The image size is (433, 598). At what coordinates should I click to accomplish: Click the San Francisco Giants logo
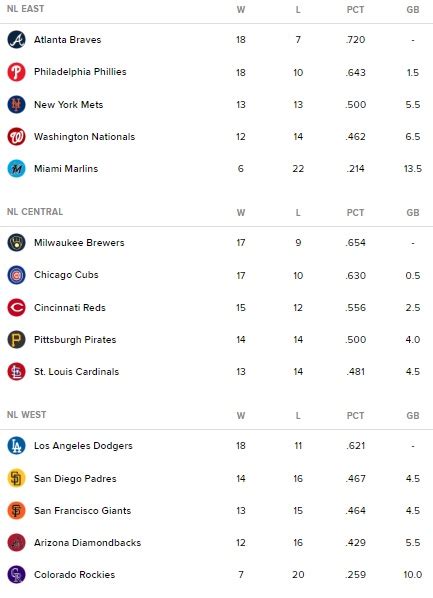[x=16, y=510]
